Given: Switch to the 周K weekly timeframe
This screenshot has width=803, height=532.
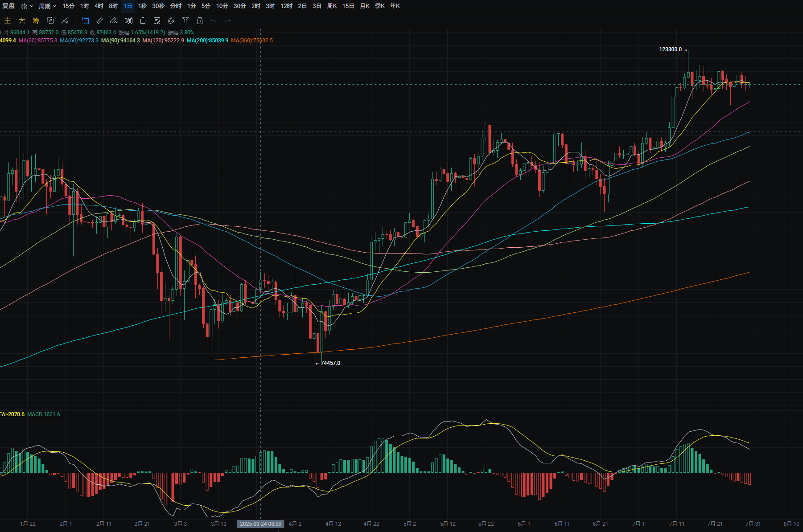Looking at the screenshot, I should [x=332, y=6].
